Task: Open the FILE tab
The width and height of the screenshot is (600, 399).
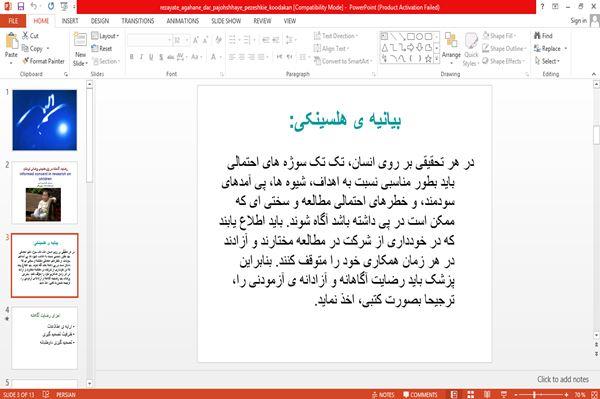Action: pos(13,21)
